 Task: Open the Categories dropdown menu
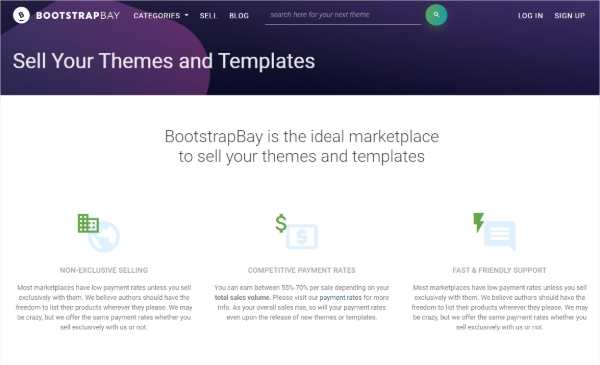click(x=161, y=16)
